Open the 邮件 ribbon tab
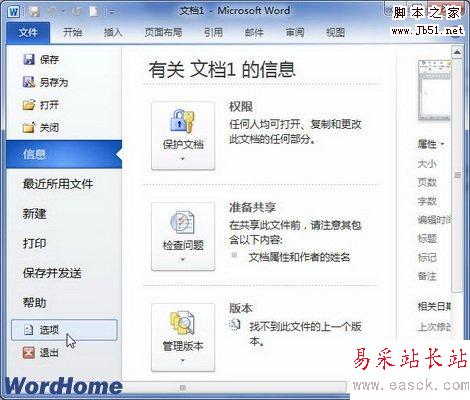470x400 pixels. click(254, 32)
